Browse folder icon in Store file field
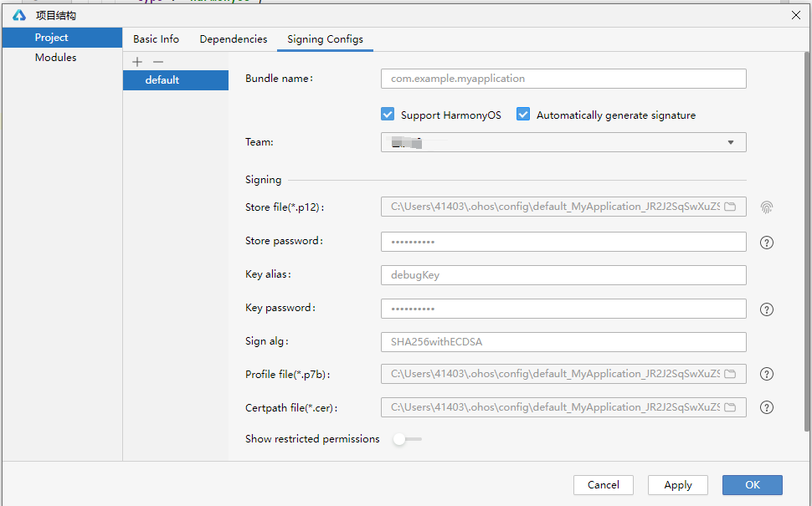Screen dimensions: 812x506 730,207
